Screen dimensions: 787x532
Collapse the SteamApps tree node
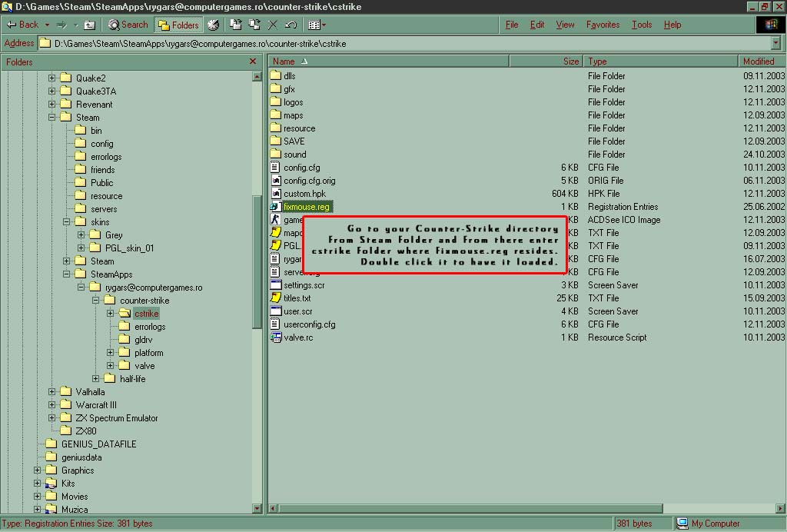pos(66,274)
